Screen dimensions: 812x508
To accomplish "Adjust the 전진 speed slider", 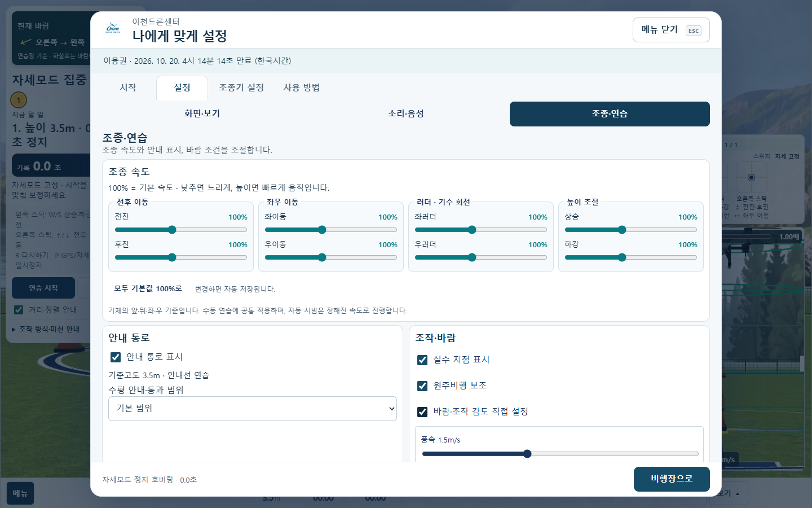I will point(181,230).
